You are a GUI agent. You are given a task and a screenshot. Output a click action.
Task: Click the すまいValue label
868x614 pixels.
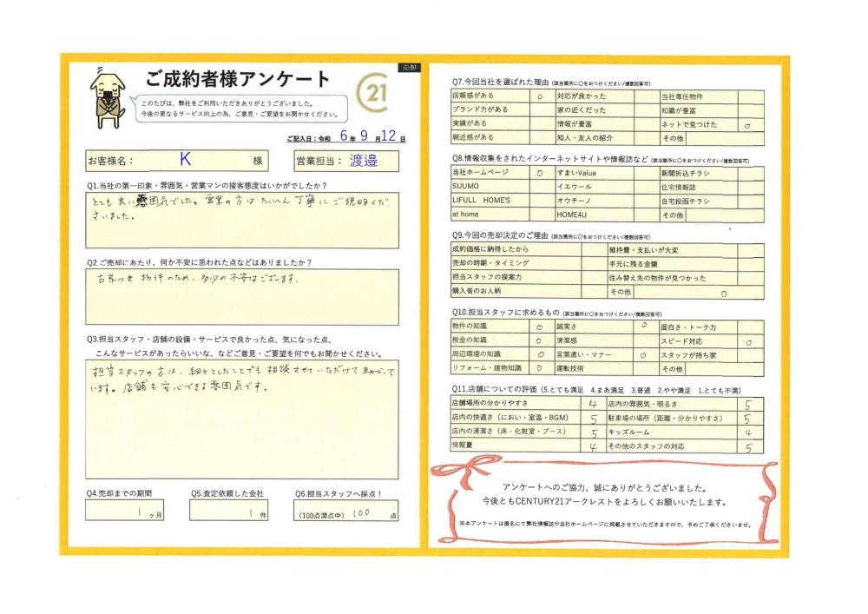pos(577,173)
